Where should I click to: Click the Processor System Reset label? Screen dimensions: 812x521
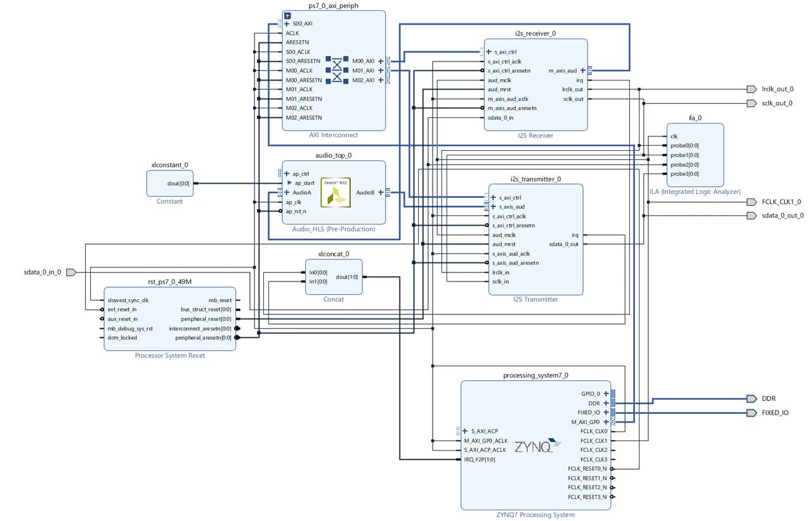[x=170, y=356]
